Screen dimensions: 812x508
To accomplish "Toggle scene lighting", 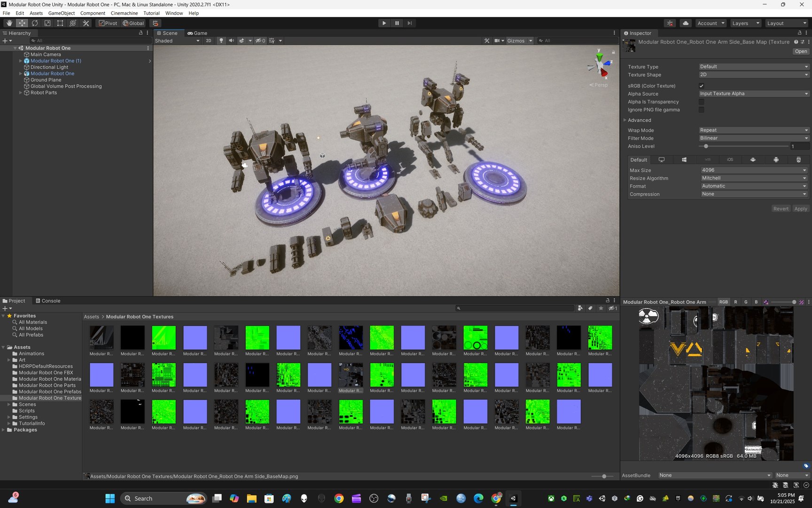I will coord(221,41).
